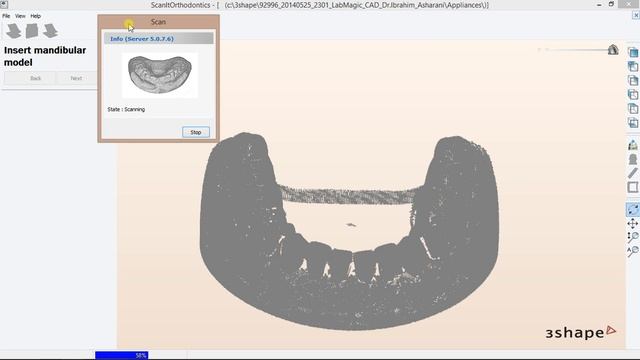Select the diagonal line tool icon
640x360 pixels.
tap(633, 173)
